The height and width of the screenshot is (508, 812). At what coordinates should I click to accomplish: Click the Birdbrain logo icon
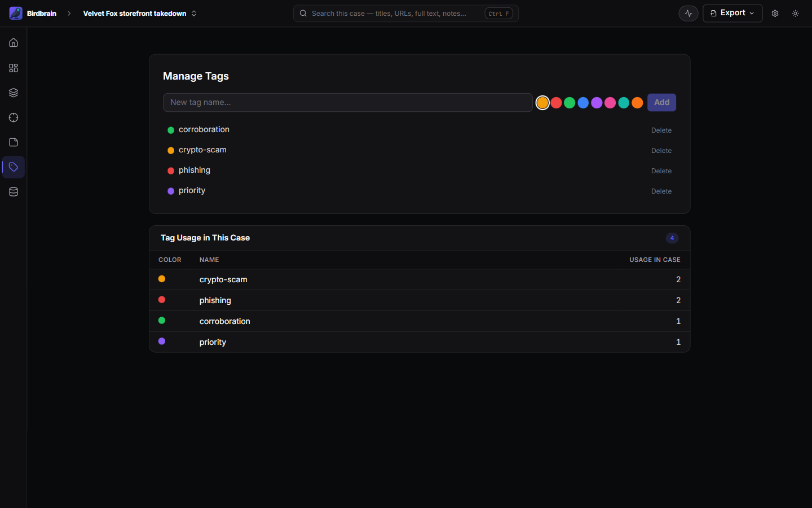16,13
